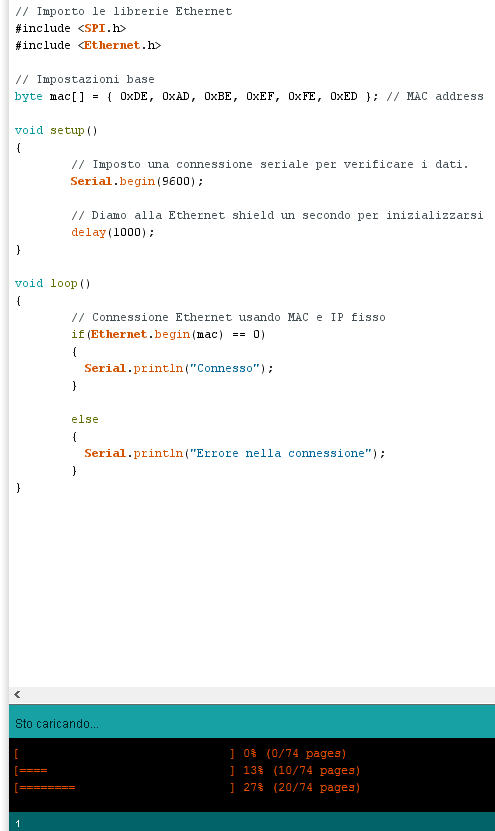The width and height of the screenshot is (495, 831).
Task: Click the 'delay(1000);' statement
Action: [x=112, y=232]
